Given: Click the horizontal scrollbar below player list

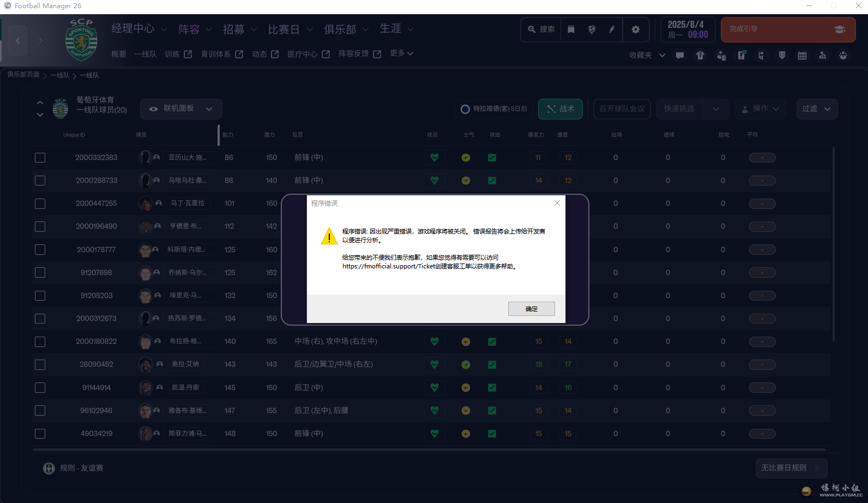Looking at the screenshot, I should click(x=429, y=450).
